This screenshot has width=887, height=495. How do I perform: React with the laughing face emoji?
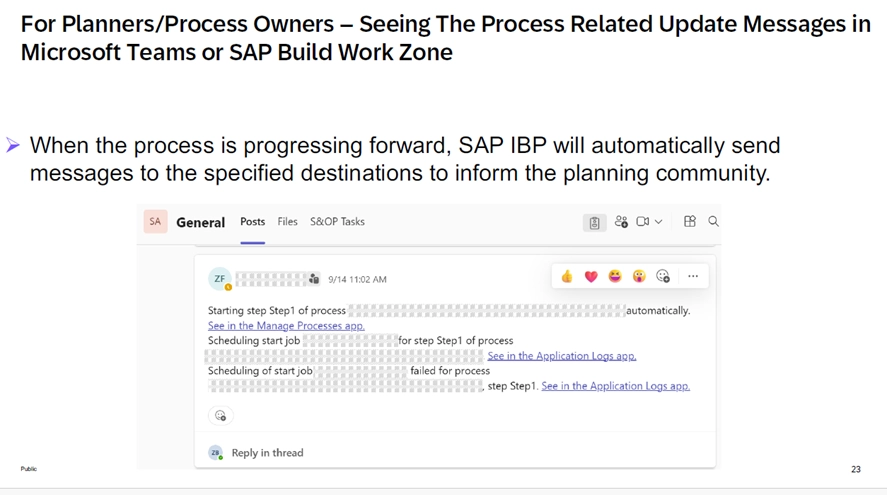(x=615, y=277)
